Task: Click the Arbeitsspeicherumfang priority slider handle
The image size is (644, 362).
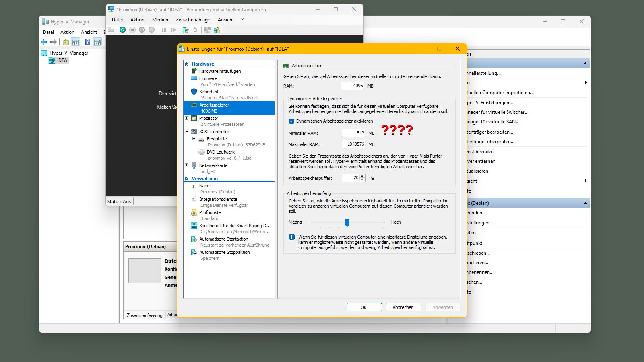Action: (x=347, y=222)
